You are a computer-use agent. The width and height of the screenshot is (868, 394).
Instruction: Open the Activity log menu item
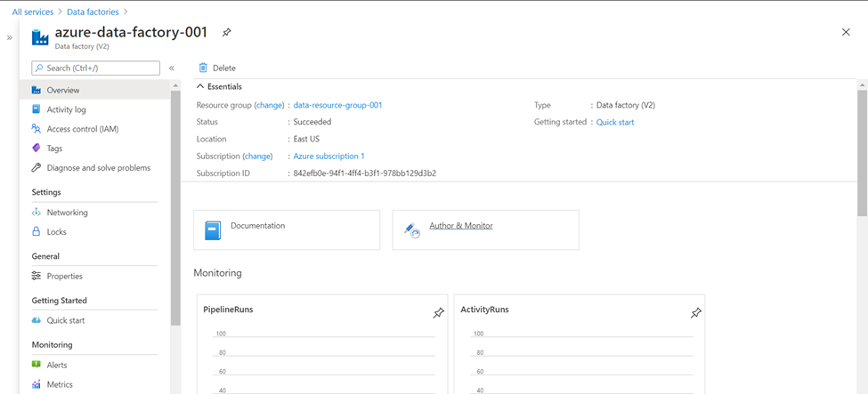[x=66, y=109]
